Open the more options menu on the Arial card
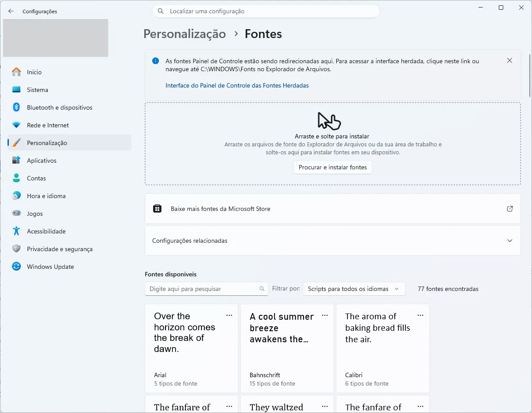532x413 pixels. [x=229, y=315]
